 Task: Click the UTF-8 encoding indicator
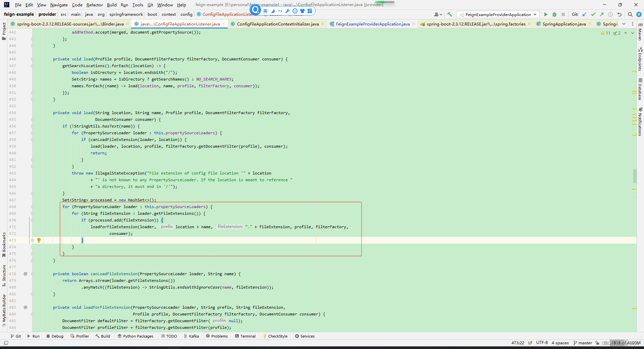542,343
